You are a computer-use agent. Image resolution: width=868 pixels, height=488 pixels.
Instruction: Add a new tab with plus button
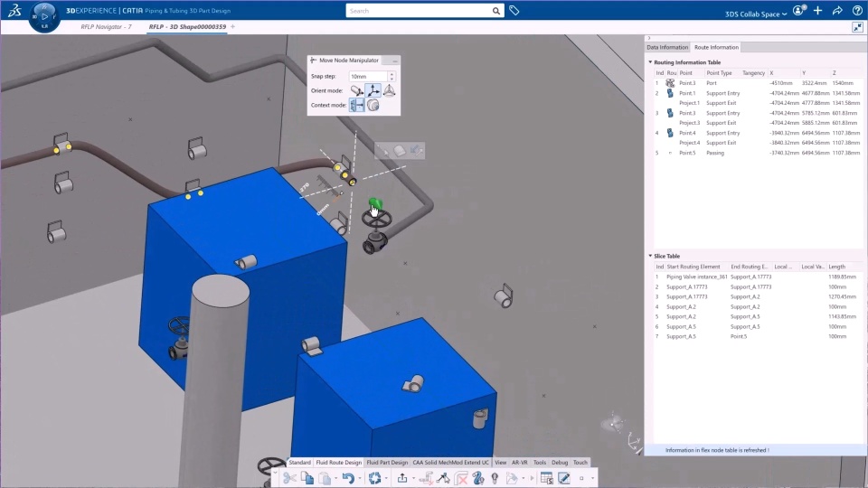[x=232, y=26]
